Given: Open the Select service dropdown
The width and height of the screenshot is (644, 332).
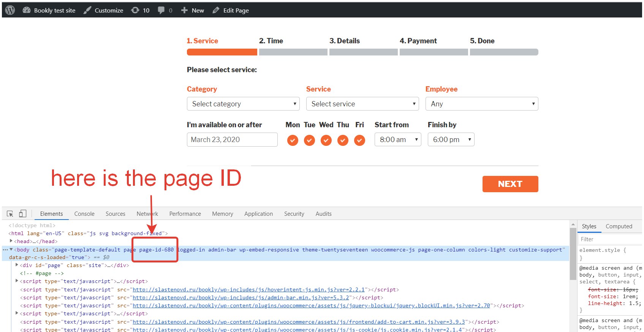Looking at the screenshot, I should tap(362, 104).
